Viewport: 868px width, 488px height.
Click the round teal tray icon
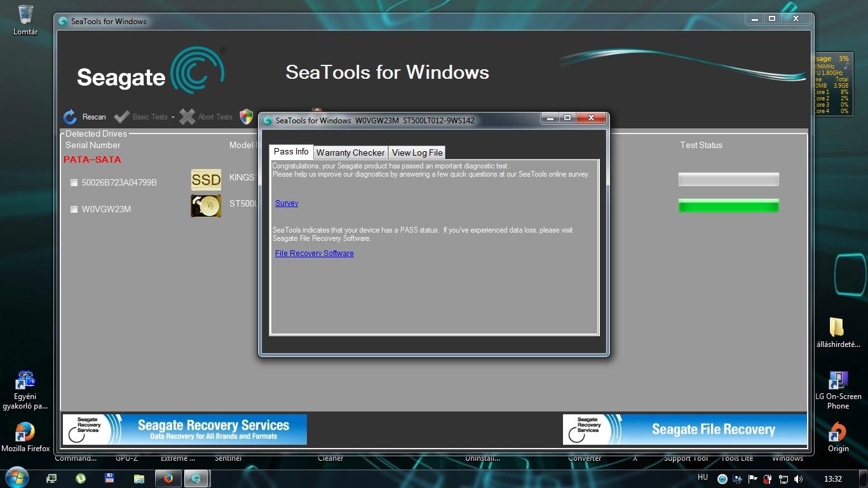click(x=722, y=479)
